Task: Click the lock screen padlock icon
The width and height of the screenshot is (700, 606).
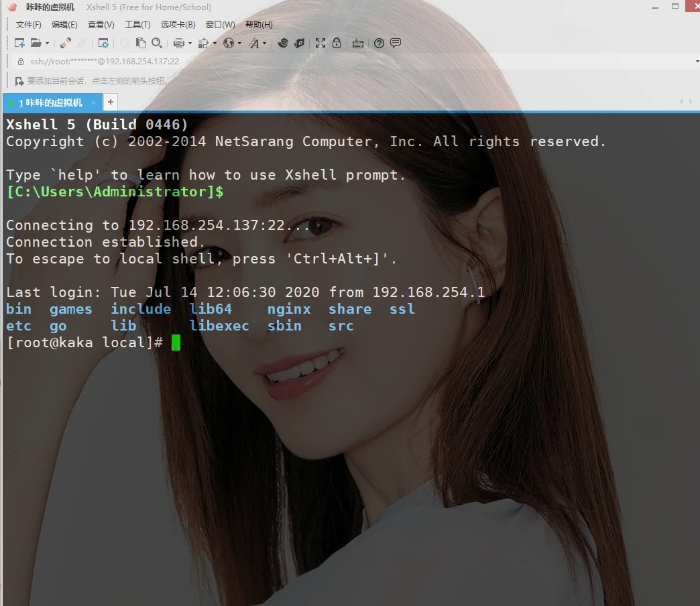Action: pyautogui.click(x=337, y=43)
